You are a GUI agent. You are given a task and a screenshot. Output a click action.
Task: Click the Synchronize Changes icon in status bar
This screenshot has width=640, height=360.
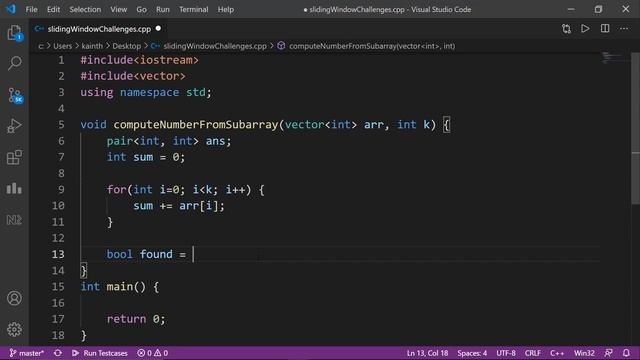click(58, 353)
